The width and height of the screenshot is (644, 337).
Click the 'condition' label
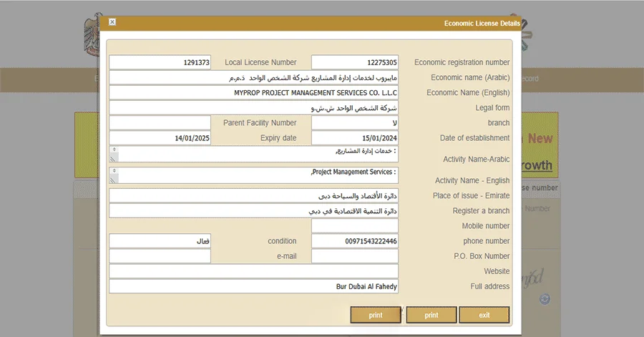point(282,241)
